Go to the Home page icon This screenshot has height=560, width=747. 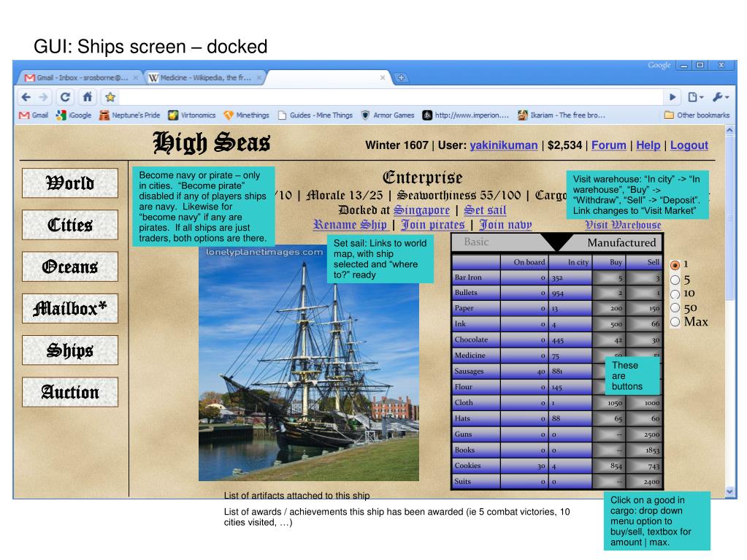pyautogui.click(x=88, y=97)
